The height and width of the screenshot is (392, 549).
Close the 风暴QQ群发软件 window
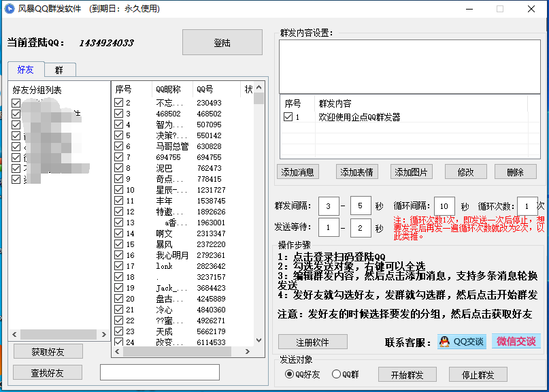[x=531, y=9]
